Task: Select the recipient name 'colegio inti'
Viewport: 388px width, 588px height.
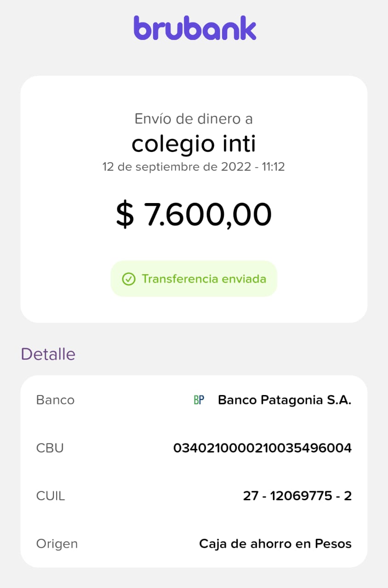Action: (x=194, y=144)
